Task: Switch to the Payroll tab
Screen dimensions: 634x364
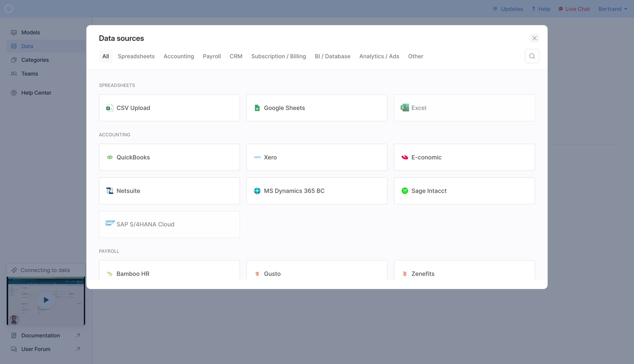Action: pos(212,56)
